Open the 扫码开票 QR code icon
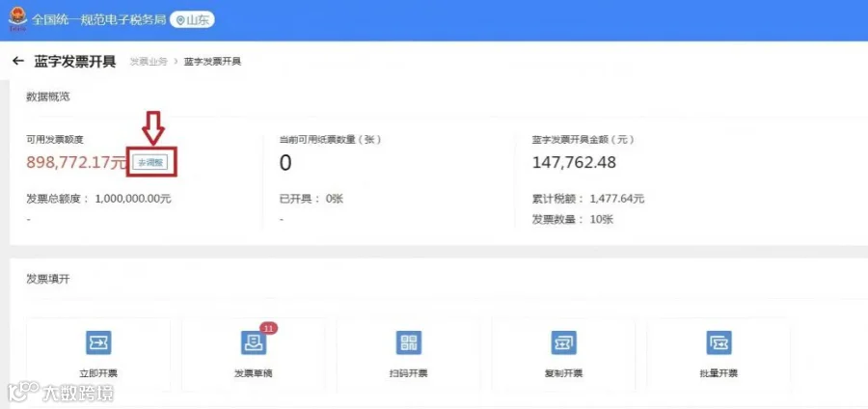This screenshot has height=409, width=868. pyautogui.click(x=409, y=342)
